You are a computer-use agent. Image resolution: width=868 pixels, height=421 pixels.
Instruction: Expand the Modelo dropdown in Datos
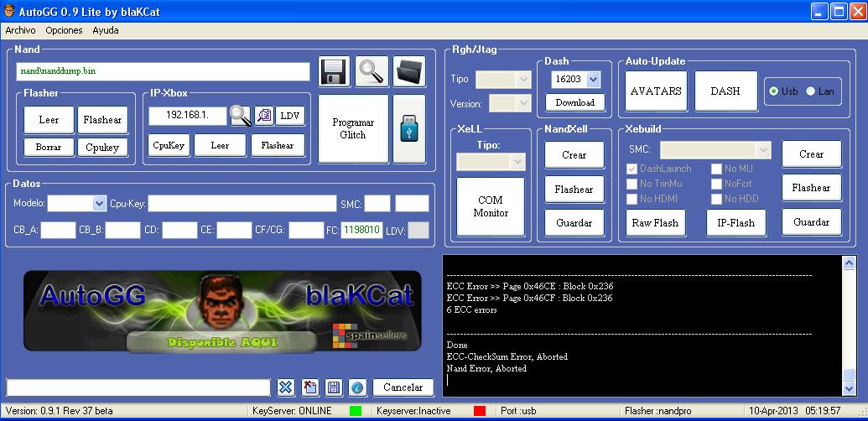coord(99,204)
